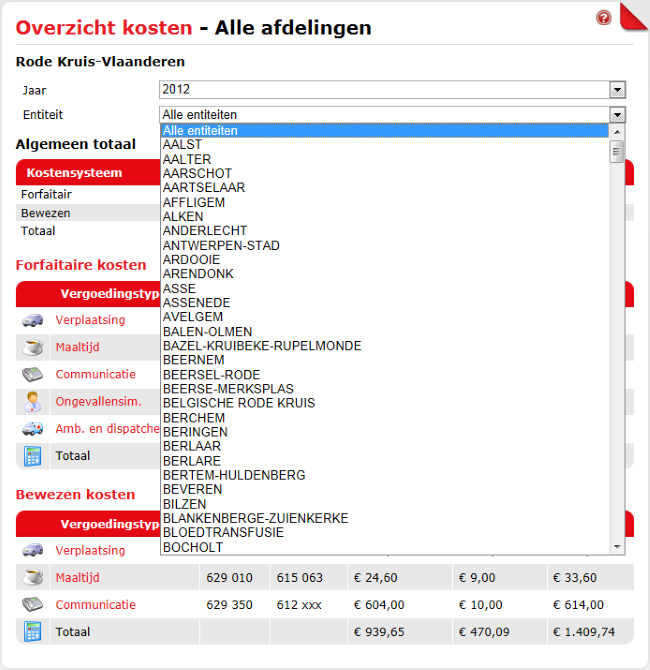Pick BERLAAR from the dropdown
The height and width of the screenshot is (670, 650).
[x=385, y=446]
